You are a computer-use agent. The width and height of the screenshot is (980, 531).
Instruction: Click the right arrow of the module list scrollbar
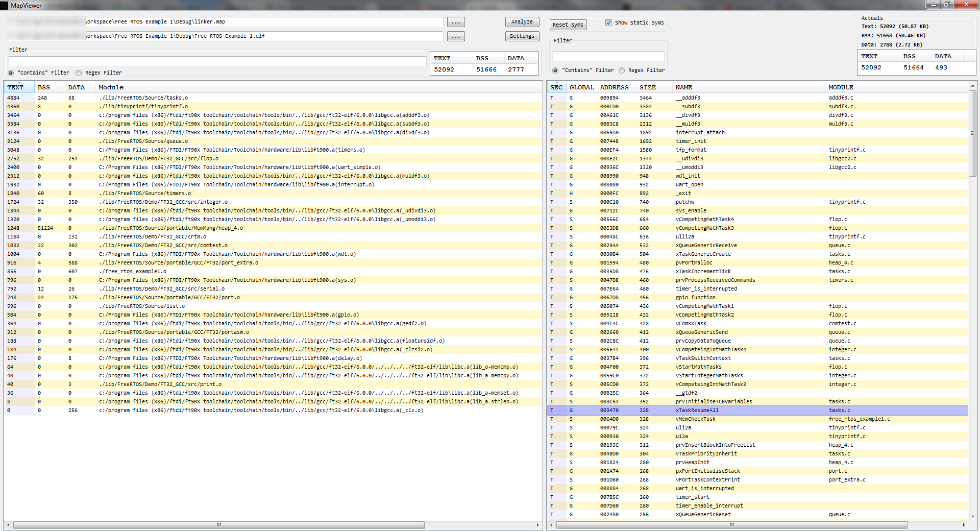[537, 525]
